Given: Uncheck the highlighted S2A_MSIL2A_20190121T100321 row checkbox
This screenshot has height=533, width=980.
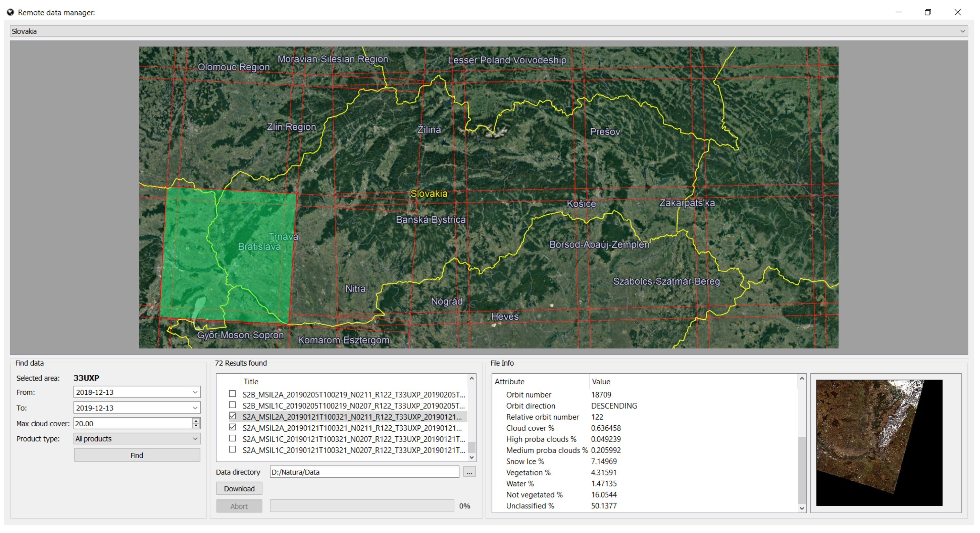Looking at the screenshot, I should coord(233,416).
